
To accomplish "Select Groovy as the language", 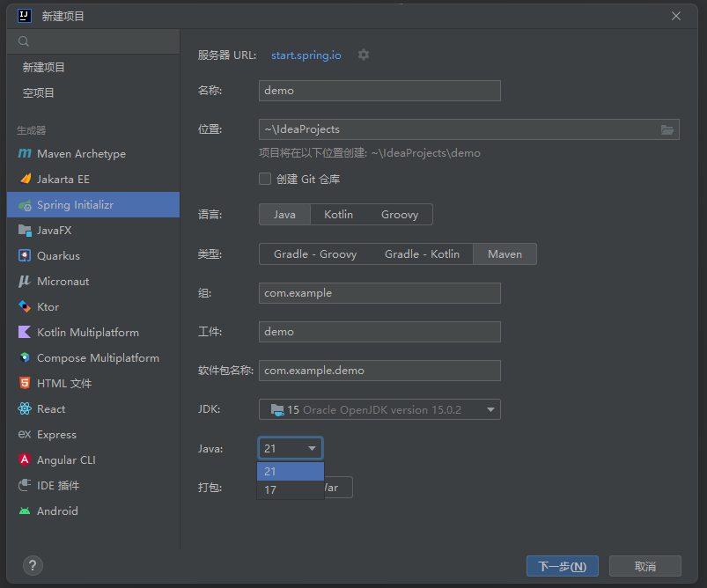I will [x=400, y=214].
